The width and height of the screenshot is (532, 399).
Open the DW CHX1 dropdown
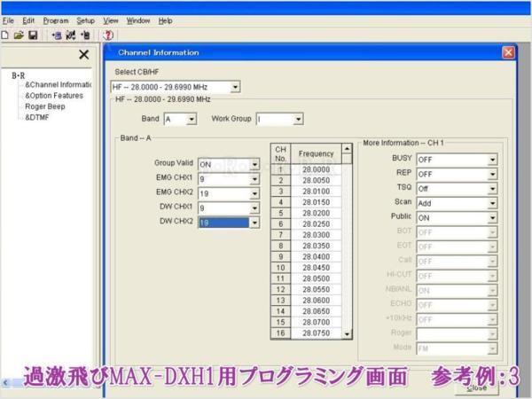(x=254, y=208)
